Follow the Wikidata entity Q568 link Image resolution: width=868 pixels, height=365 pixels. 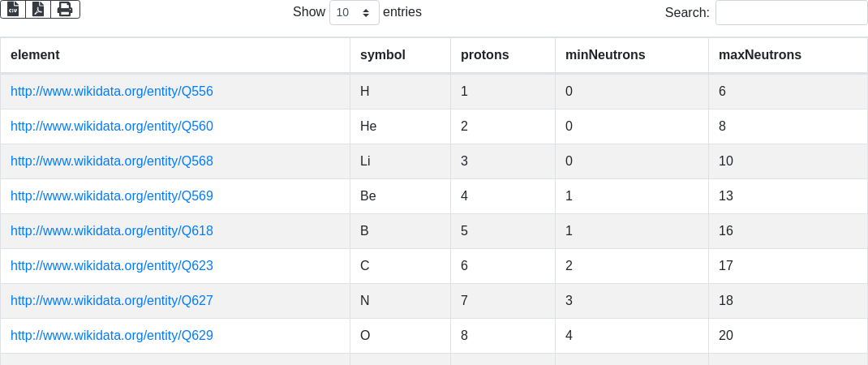click(x=112, y=161)
